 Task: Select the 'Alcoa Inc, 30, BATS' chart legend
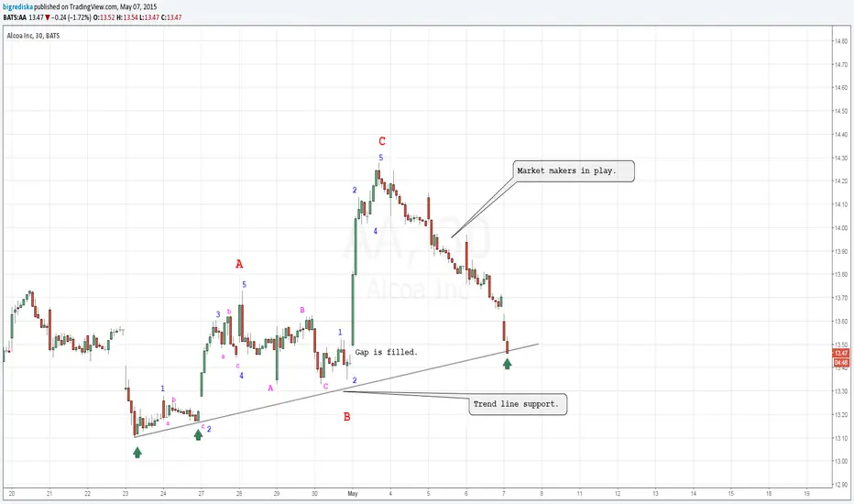[x=33, y=36]
